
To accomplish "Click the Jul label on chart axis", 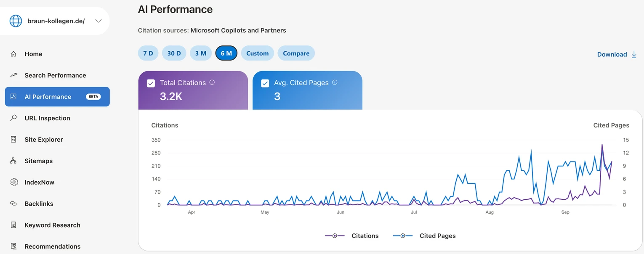I will pyautogui.click(x=414, y=212).
